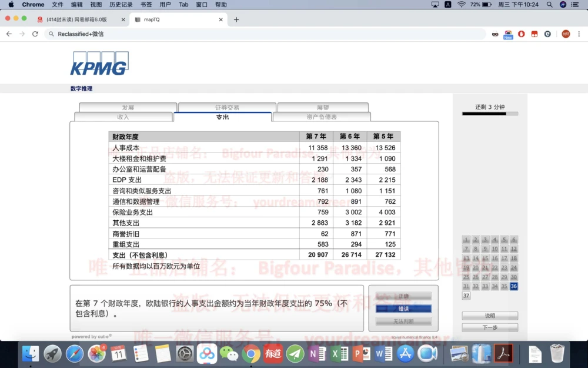Click the time remaining progress bar
The height and width of the screenshot is (368, 588).
point(490,114)
